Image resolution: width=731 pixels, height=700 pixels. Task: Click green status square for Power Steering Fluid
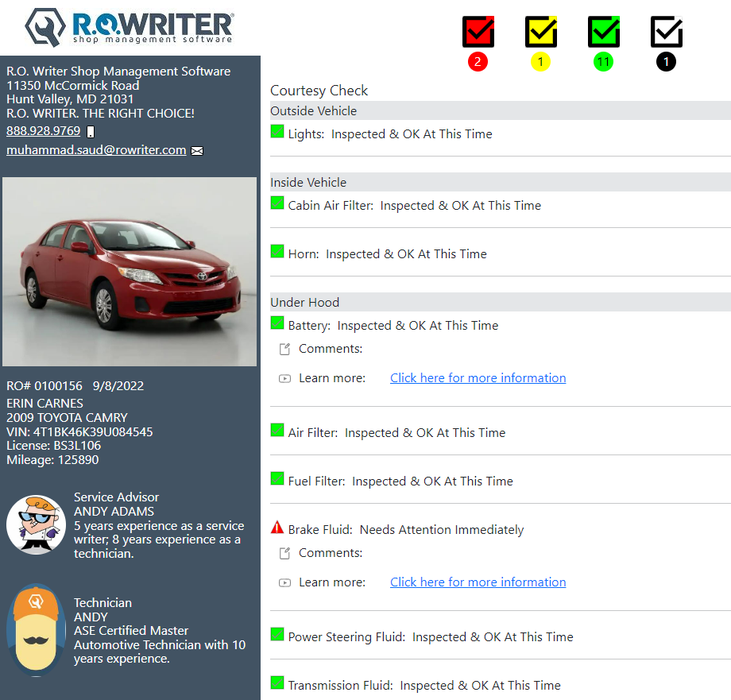[277, 634]
